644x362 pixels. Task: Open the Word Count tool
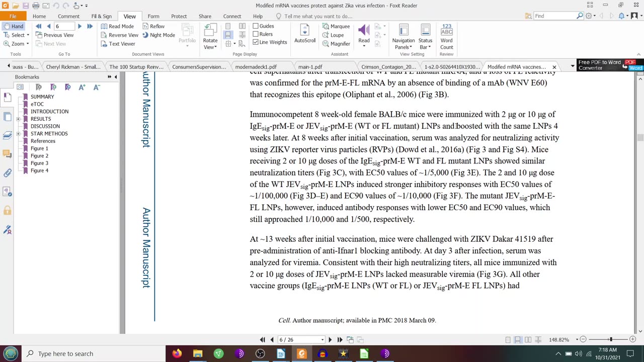tap(447, 36)
